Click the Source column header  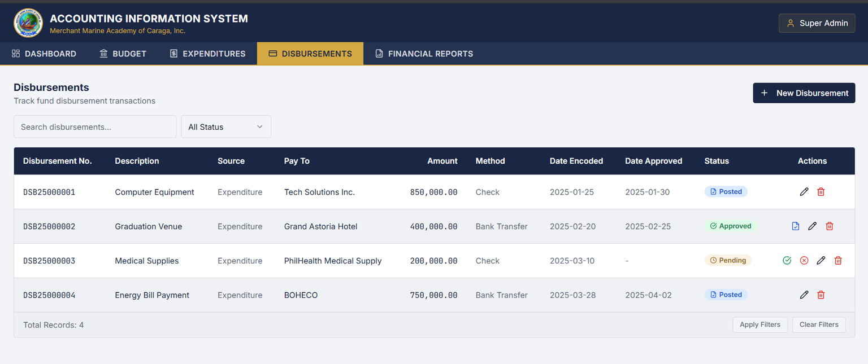click(231, 161)
